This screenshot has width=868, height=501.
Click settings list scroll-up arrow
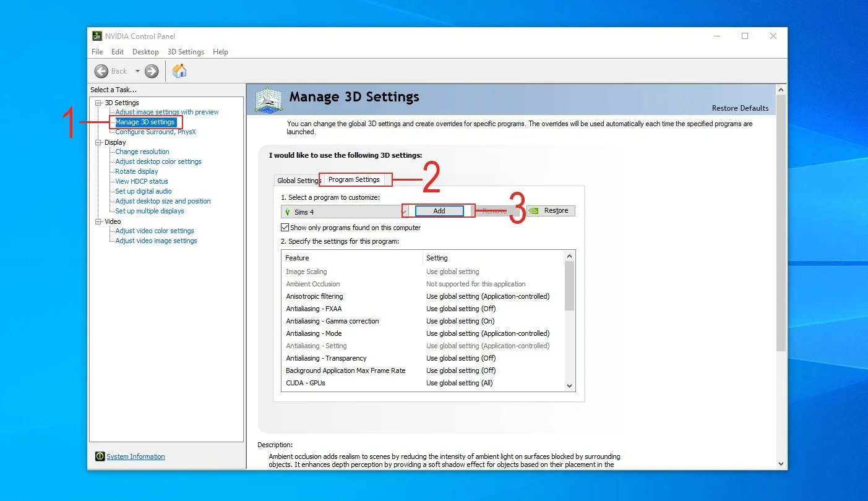[x=570, y=256]
